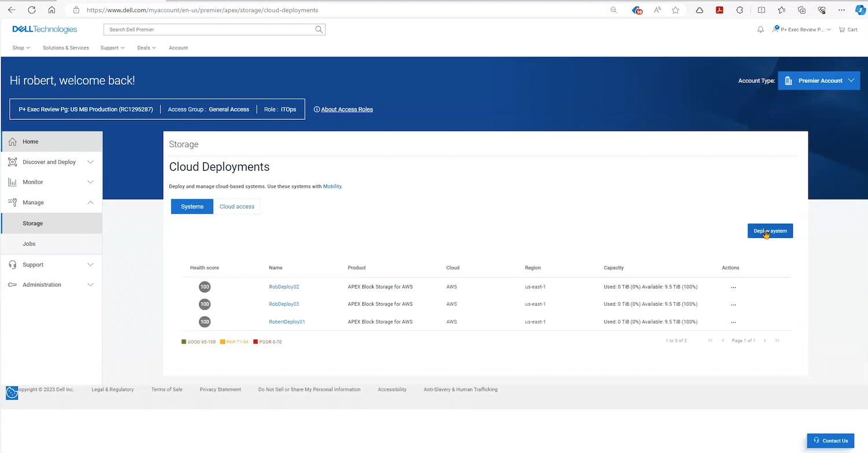This screenshot has height=453, width=868.
Task: Jump to first page in table pagination
Action: (710, 341)
